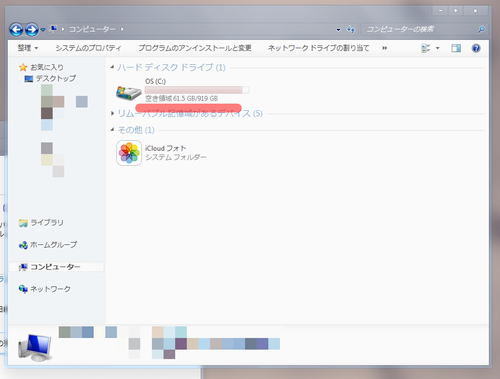Click the ライブラリ folder icon
500x379 pixels.
point(23,223)
